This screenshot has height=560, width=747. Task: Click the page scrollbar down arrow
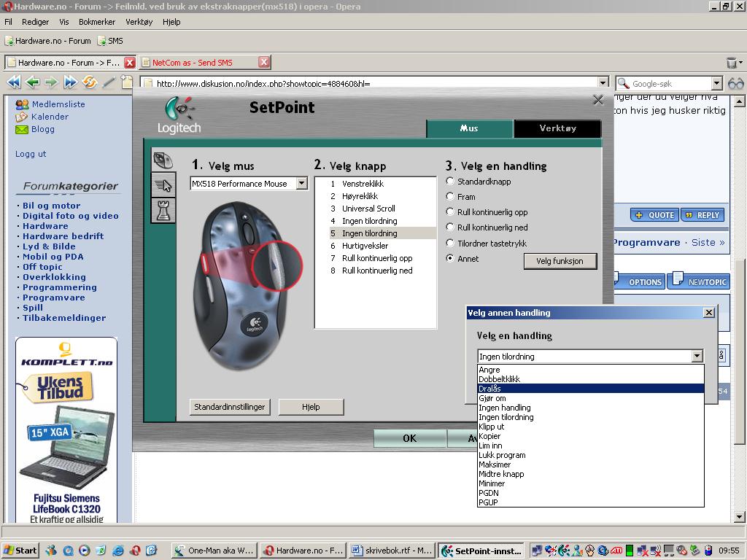pos(739,517)
